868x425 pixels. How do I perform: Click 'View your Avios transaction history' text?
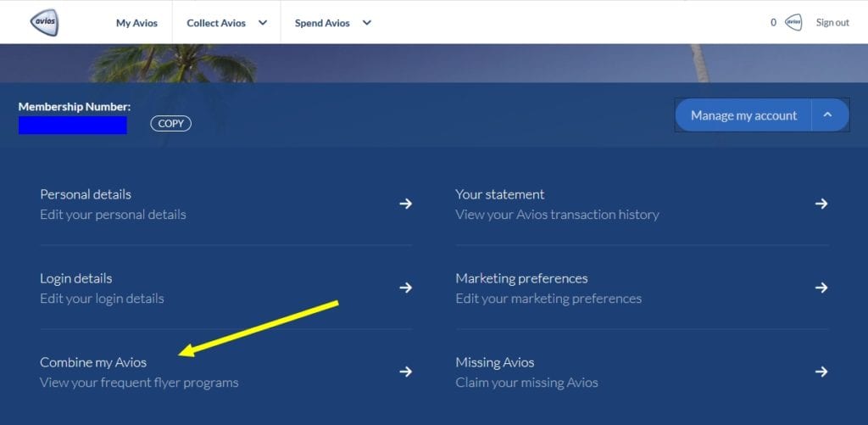tap(558, 215)
